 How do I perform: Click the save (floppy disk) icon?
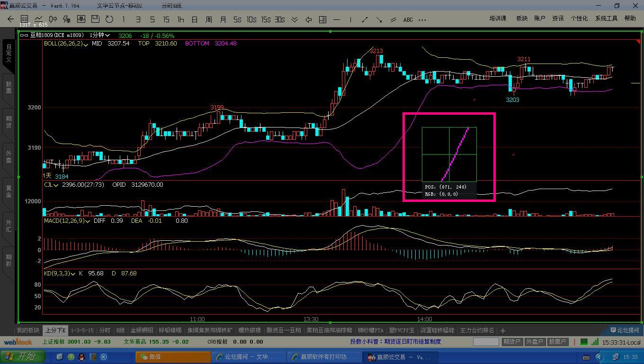click(95, 19)
